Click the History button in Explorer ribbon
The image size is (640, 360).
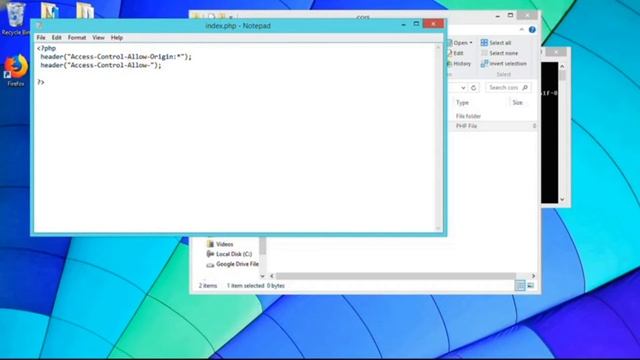pos(459,64)
